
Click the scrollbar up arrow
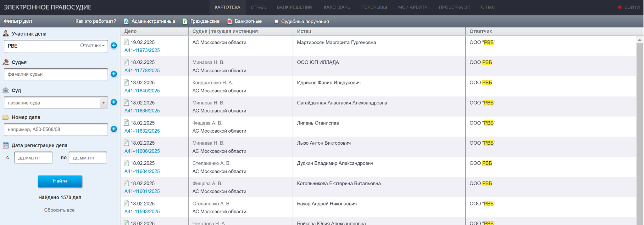click(x=640, y=40)
